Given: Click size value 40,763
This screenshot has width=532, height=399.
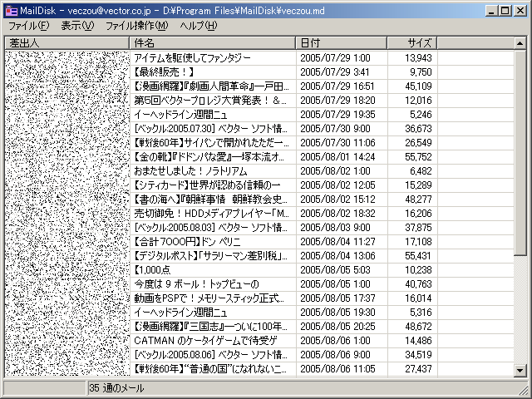Looking at the screenshot, I should [x=418, y=284].
